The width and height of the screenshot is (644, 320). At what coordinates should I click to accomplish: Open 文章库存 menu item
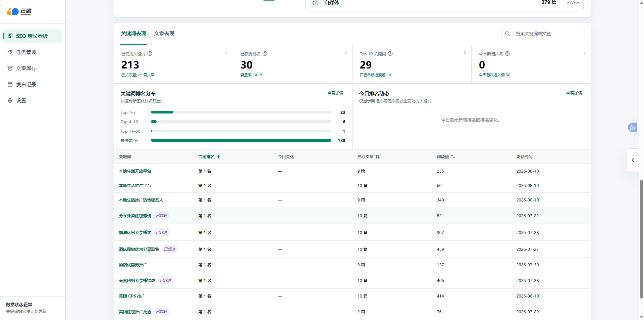coord(33,68)
